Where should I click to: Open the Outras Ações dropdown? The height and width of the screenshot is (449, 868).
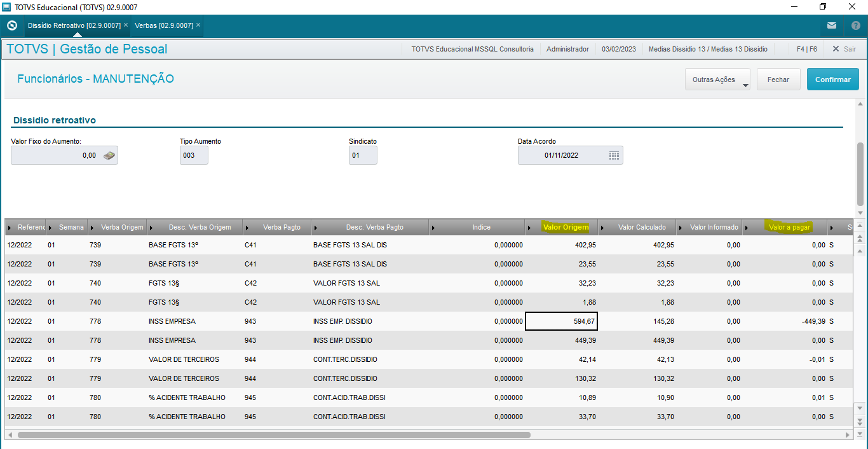(x=717, y=79)
